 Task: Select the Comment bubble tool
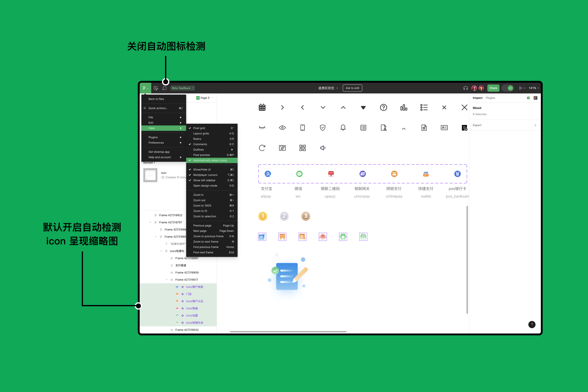[164, 88]
